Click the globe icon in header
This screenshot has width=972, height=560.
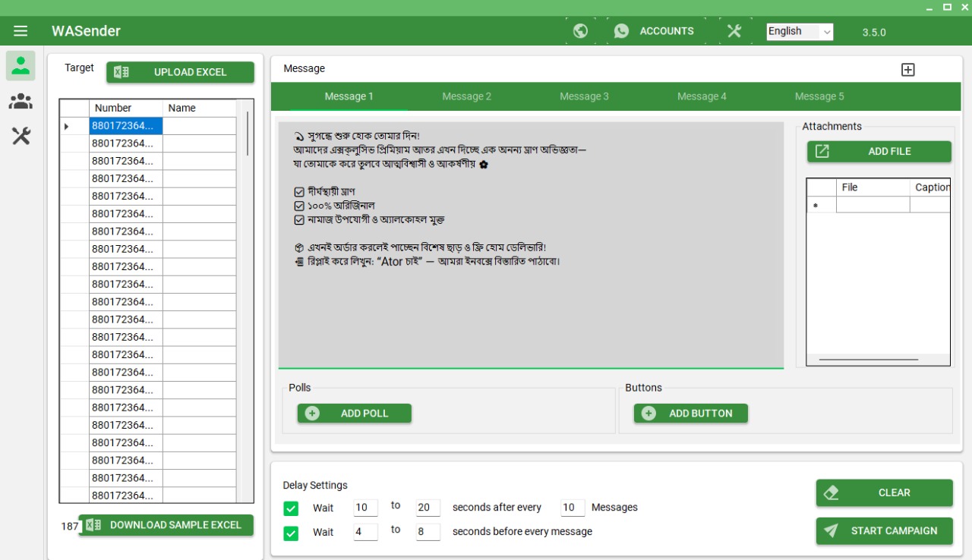click(580, 31)
